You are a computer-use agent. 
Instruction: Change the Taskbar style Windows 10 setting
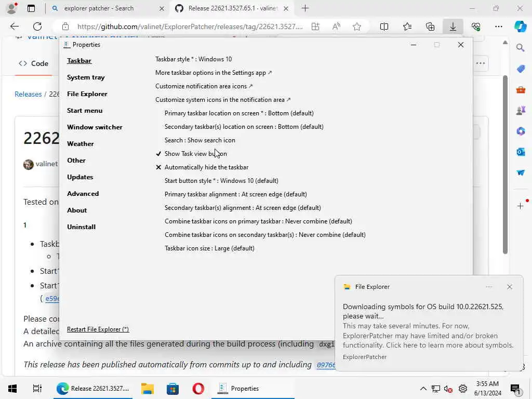[x=193, y=59]
